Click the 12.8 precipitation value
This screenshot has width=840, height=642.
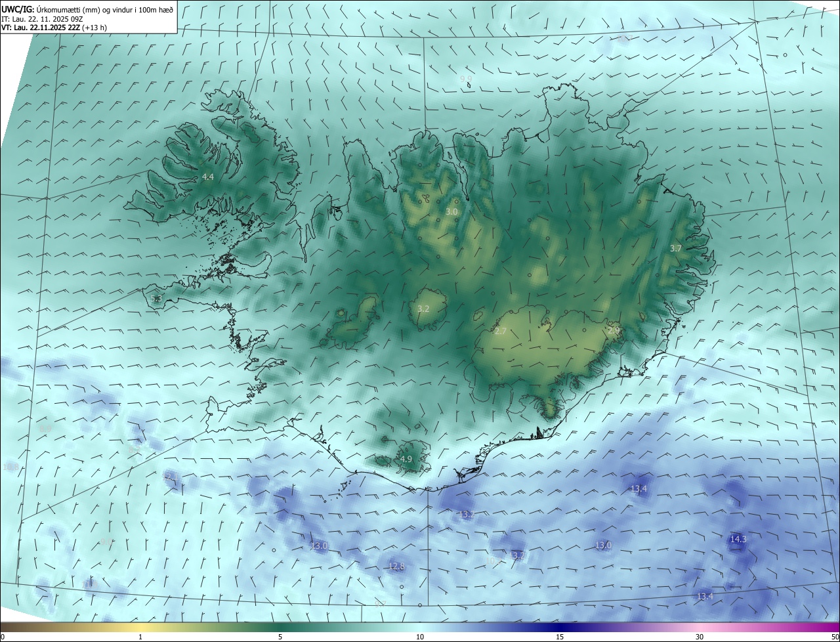[x=396, y=566]
